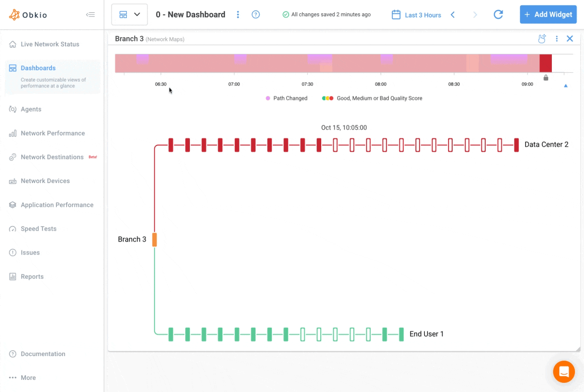Click the Add Widget button

coord(548,14)
